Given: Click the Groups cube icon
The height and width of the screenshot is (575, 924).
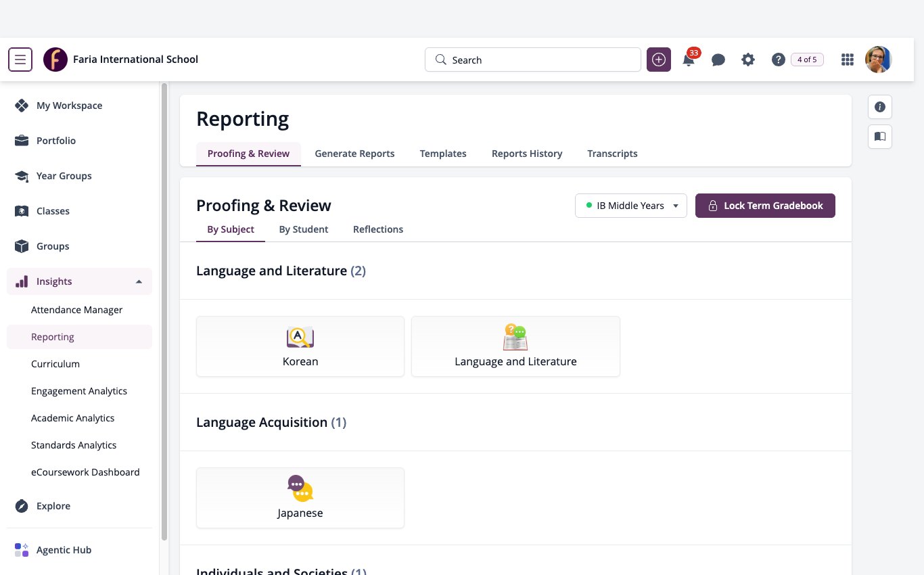Looking at the screenshot, I should pyautogui.click(x=22, y=246).
